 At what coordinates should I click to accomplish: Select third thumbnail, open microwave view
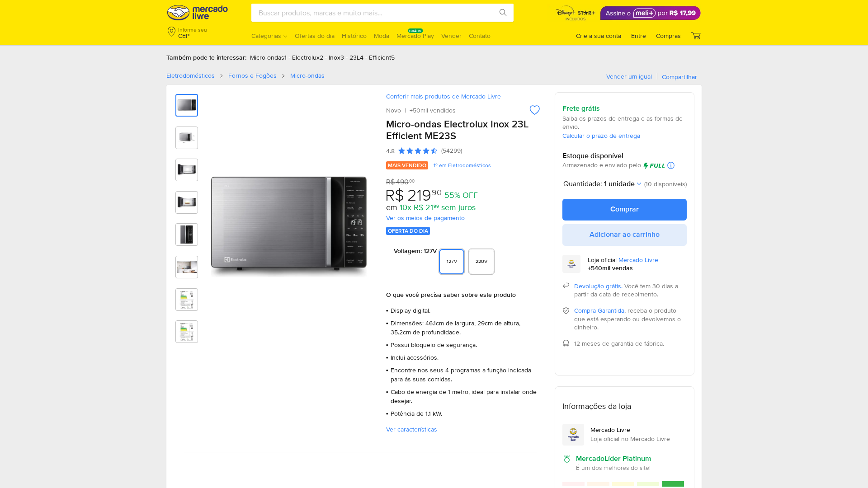(x=187, y=170)
